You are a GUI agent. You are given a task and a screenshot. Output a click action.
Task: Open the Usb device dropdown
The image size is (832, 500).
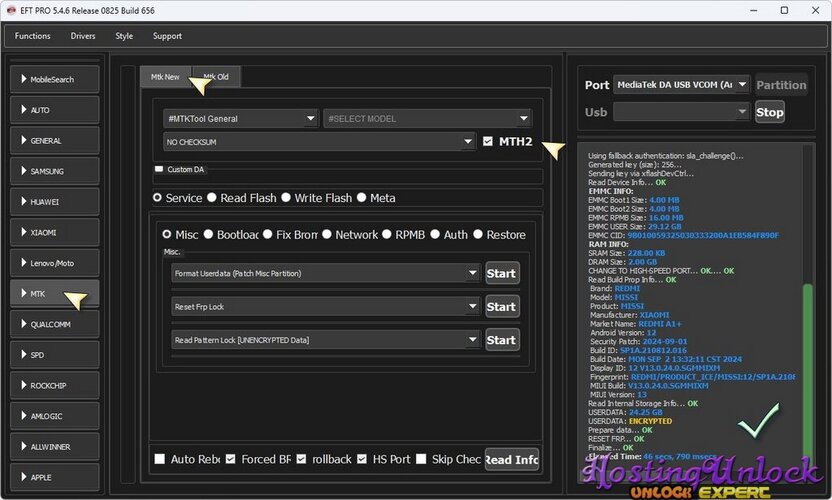click(x=681, y=112)
